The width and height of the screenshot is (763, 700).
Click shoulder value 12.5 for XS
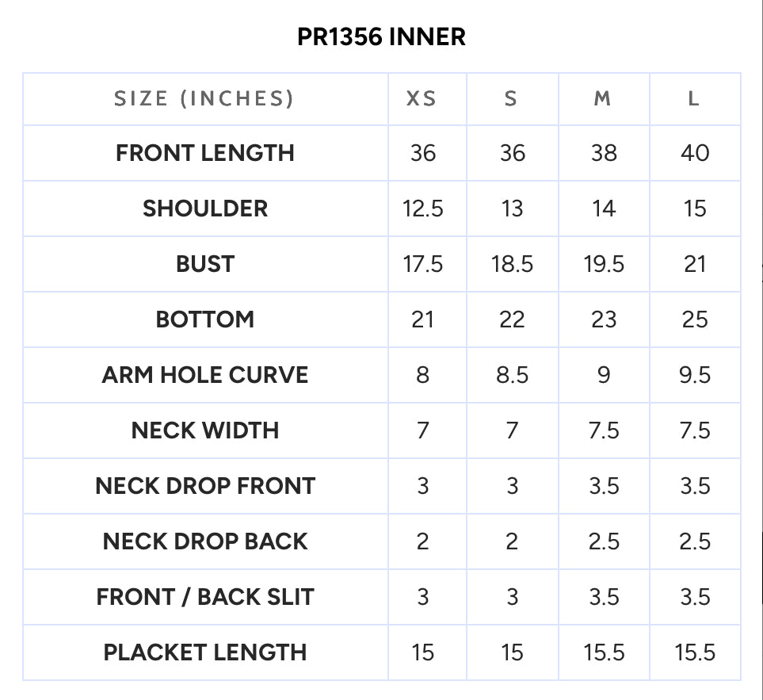(423, 208)
